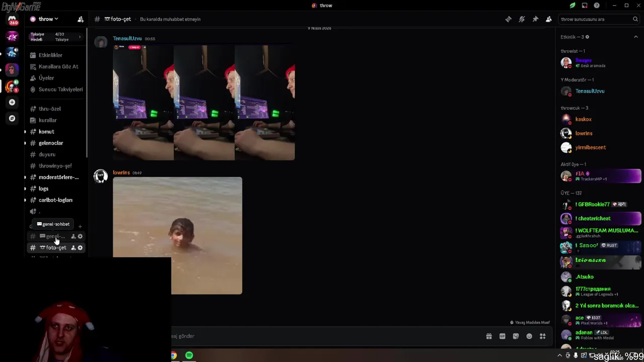This screenshot has height=362, width=644.
Task: Open Etkinlikler in sidebar
Action: [56, 55]
